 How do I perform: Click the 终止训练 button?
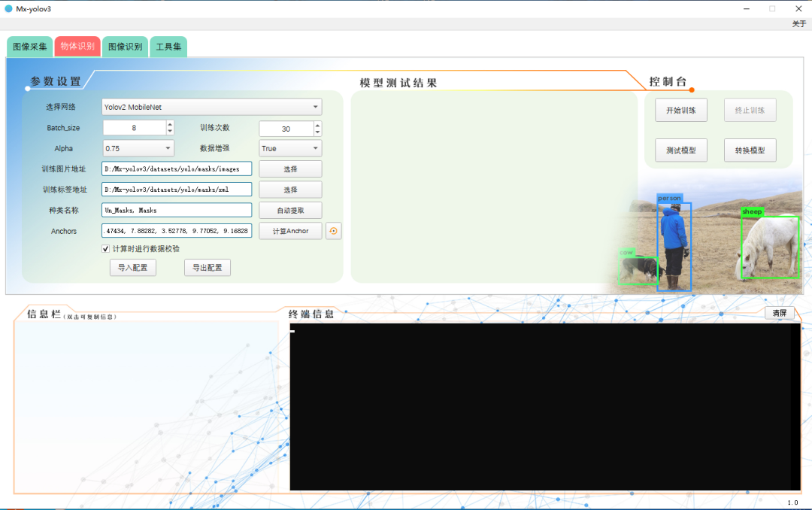[x=750, y=111]
